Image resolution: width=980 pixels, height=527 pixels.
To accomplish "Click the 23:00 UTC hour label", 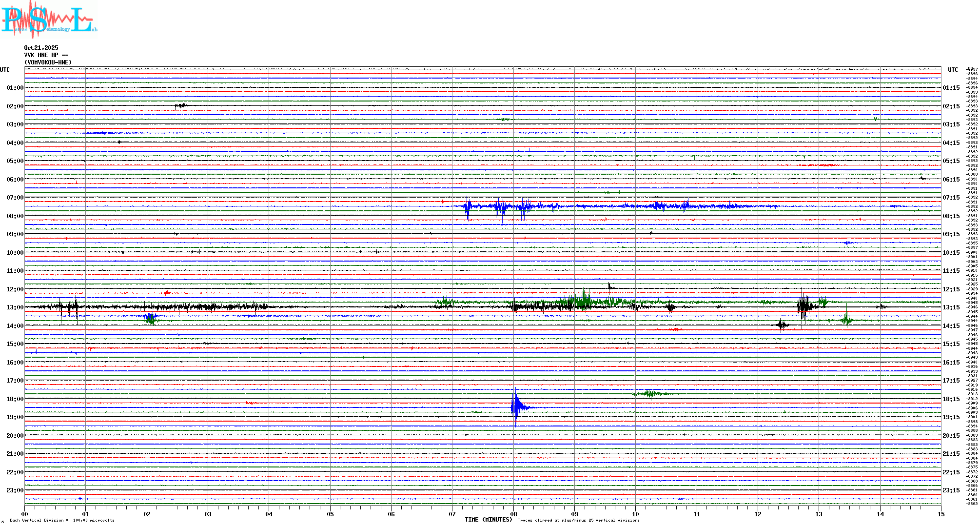I will (x=15, y=490).
